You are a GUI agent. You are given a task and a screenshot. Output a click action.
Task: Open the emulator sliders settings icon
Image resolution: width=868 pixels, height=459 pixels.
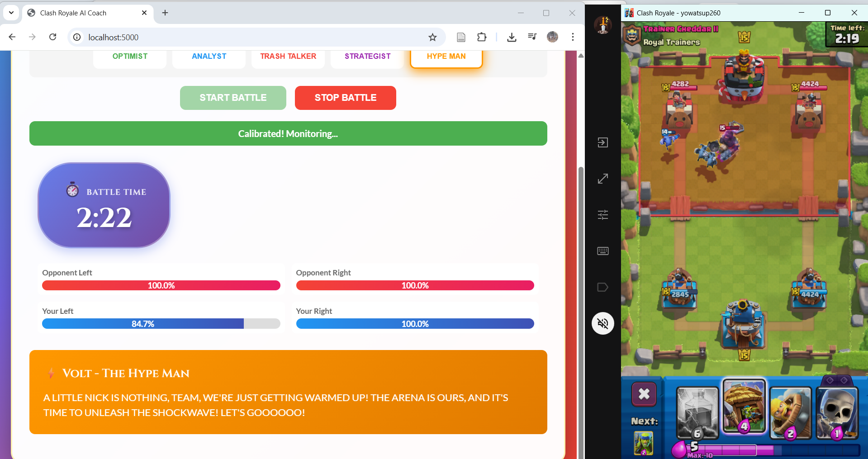(603, 215)
